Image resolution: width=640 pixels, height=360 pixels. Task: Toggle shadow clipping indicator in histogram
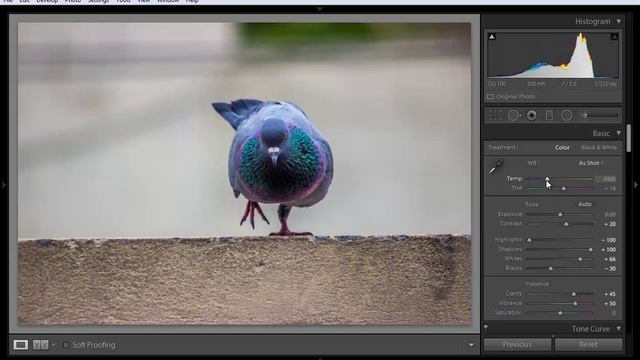point(492,37)
